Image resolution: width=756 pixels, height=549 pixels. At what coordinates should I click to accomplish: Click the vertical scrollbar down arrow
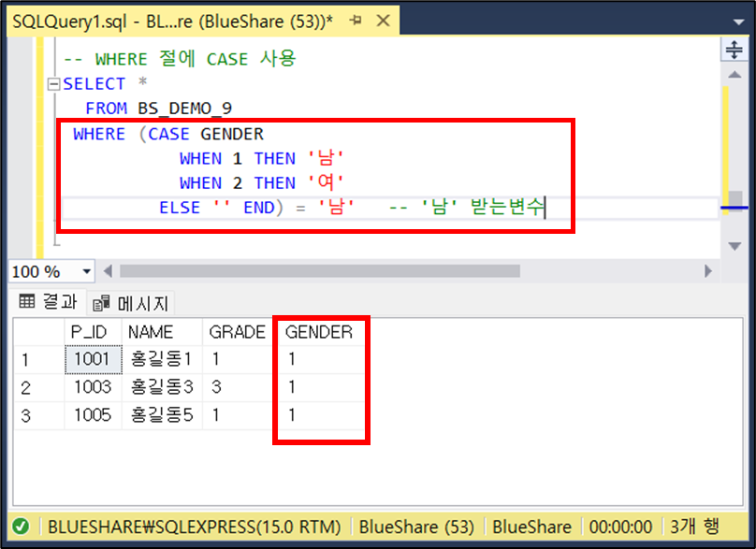[735, 246]
